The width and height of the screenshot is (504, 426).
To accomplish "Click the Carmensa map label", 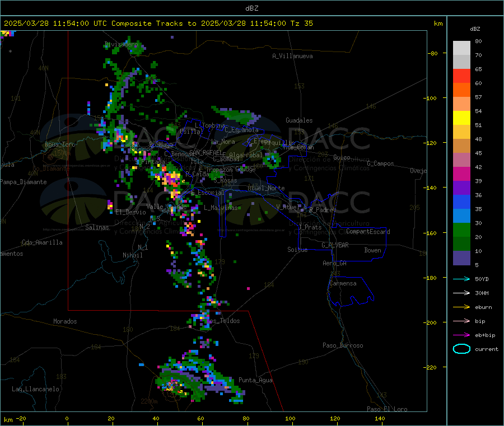I will (343, 283).
